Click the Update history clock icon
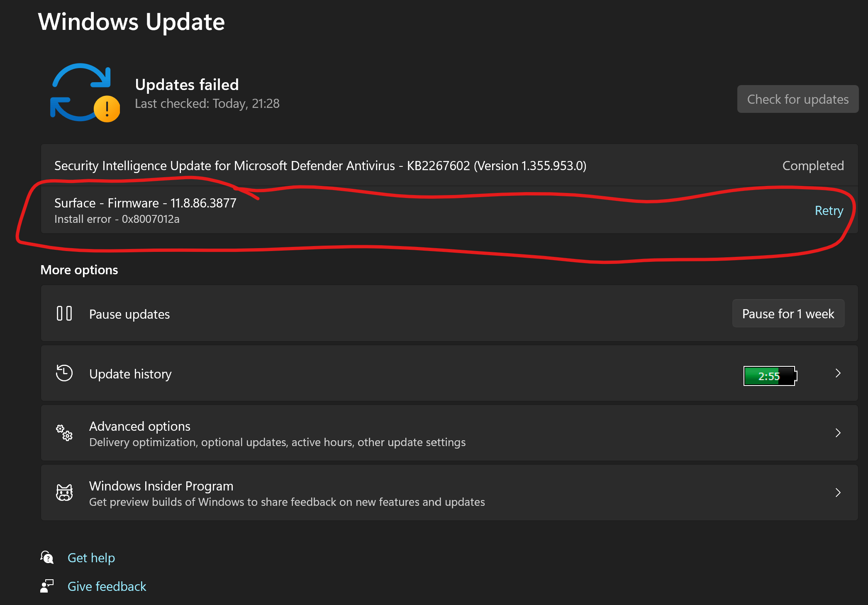868x605 pixels. (64, 373)
